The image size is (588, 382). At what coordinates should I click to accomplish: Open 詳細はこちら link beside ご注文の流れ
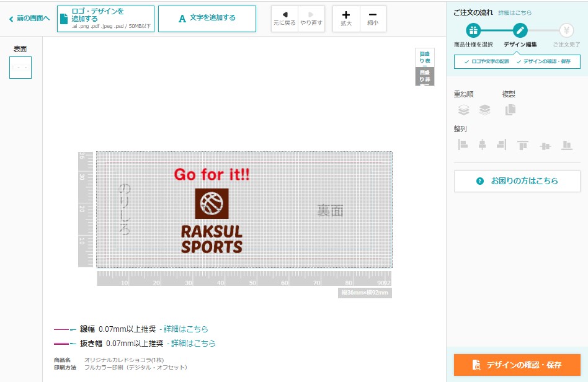tap(515, 13)
